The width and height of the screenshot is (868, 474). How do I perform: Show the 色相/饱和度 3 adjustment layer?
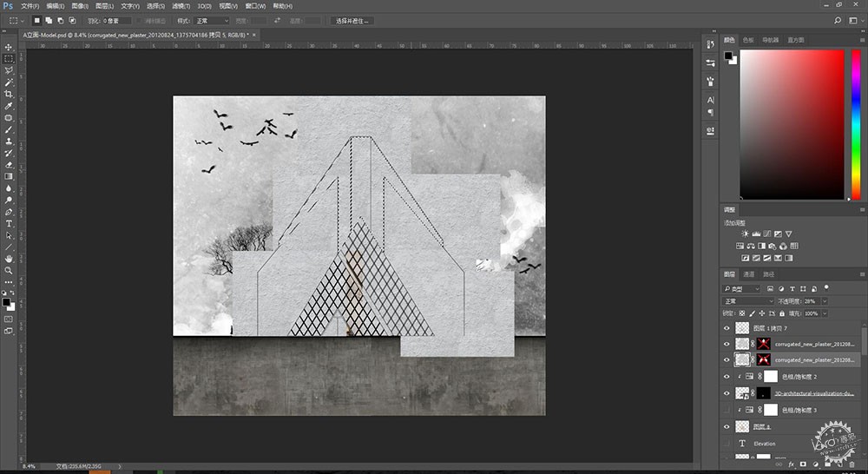point(727,411)
